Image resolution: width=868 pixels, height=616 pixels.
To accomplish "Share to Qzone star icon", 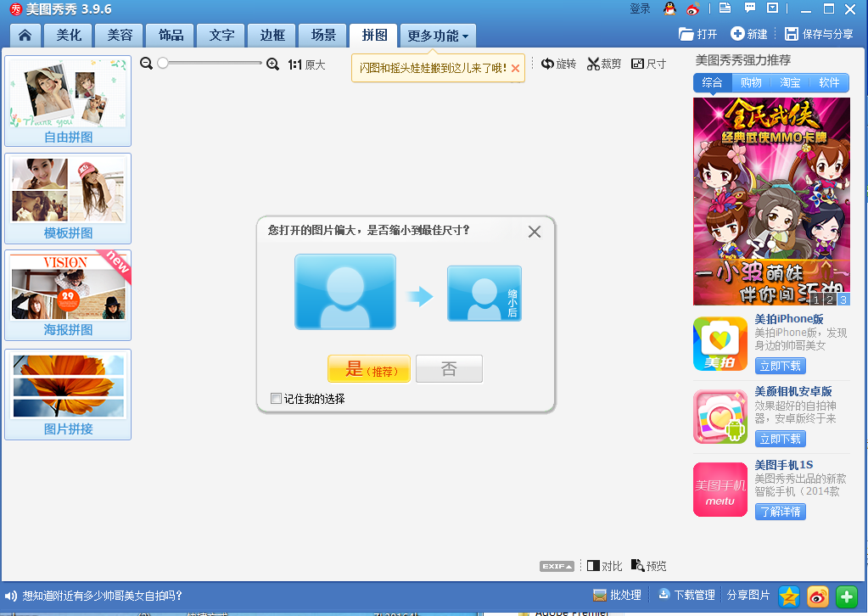I will 789,596.
